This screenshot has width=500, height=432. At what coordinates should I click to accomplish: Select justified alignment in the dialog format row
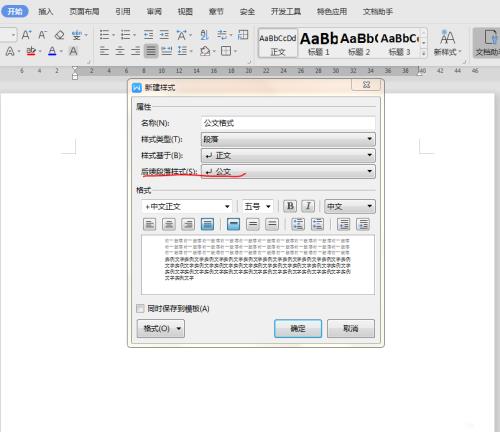[207, 224]
